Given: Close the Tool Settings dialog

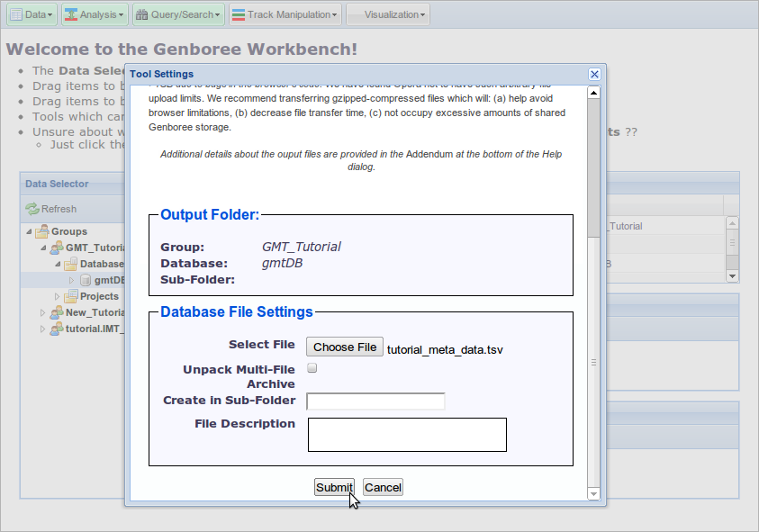Looking at the screenshot, I should pyautogui.click(x=594, y=74).
